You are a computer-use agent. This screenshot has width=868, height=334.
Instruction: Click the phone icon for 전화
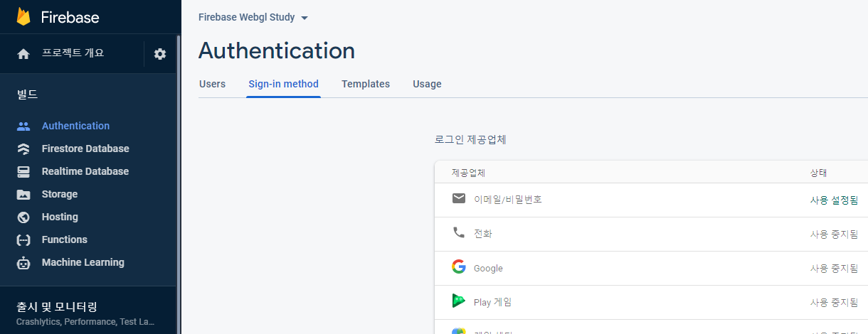(x=459, y=232)
